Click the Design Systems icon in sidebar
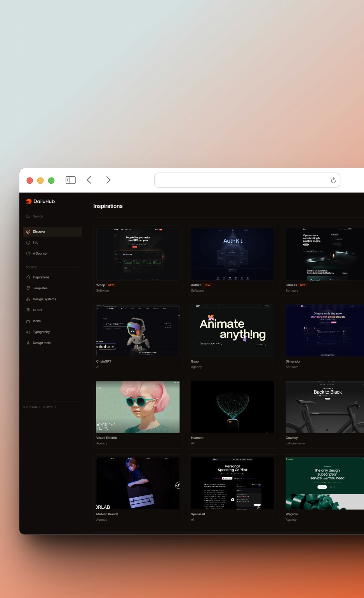 tap(28, 299)
